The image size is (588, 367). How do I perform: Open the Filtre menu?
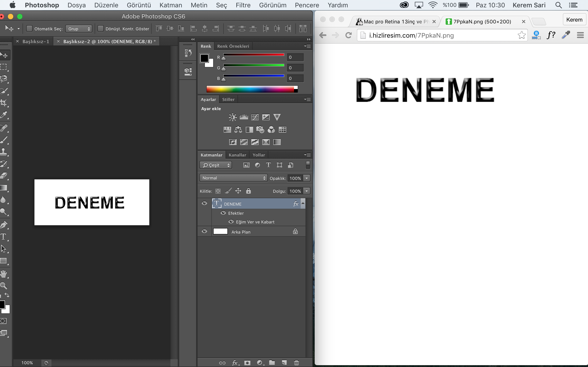click(x=243, y=5)
